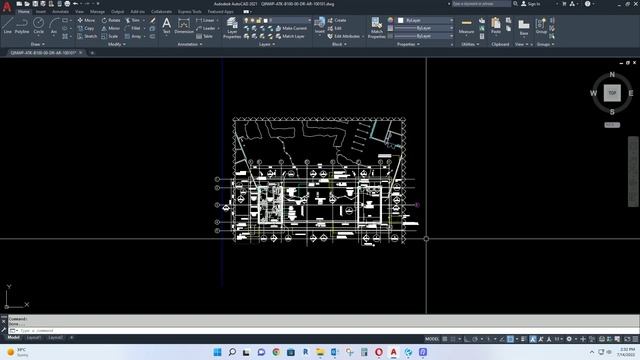Open the Home ribbon tab
This screenshot has height=360, width=640.
tap(24, 12)
